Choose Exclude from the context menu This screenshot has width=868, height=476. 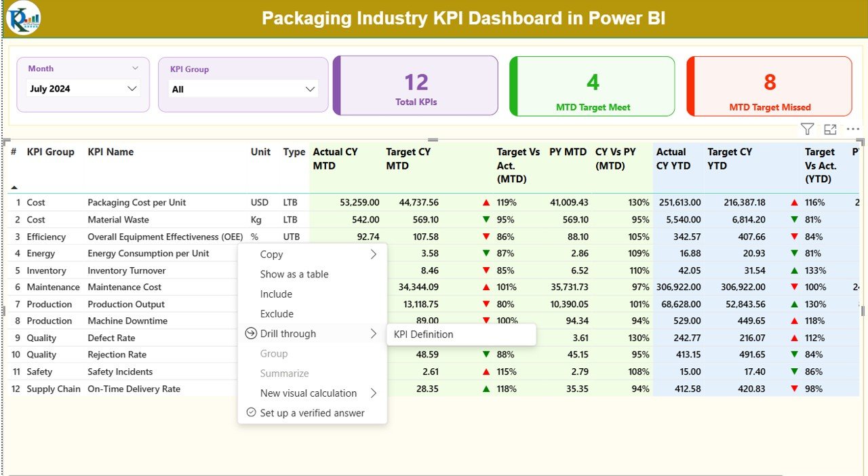pos(277,314)
